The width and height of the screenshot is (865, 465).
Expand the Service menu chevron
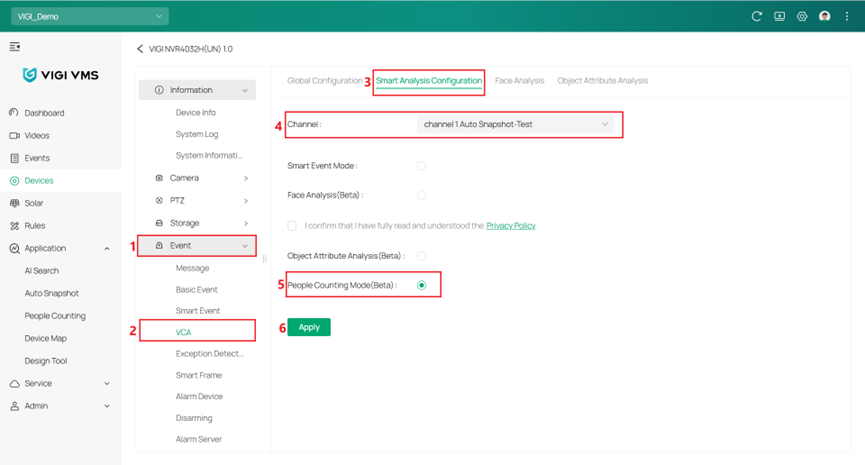[x=107, y=383]
